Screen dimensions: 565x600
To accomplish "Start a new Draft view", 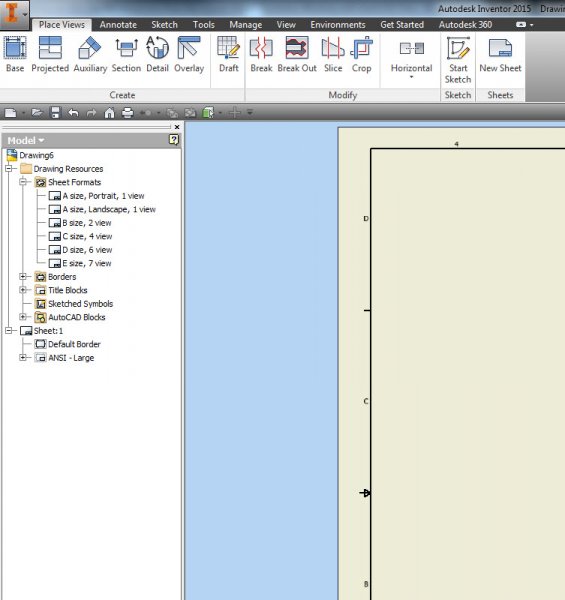I will (229, 54).
